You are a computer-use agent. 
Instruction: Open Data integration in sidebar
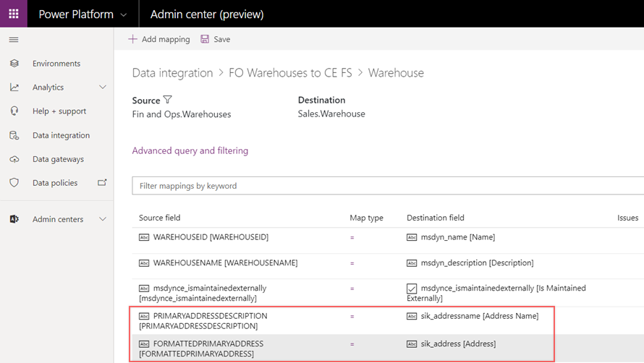point(61,135)
